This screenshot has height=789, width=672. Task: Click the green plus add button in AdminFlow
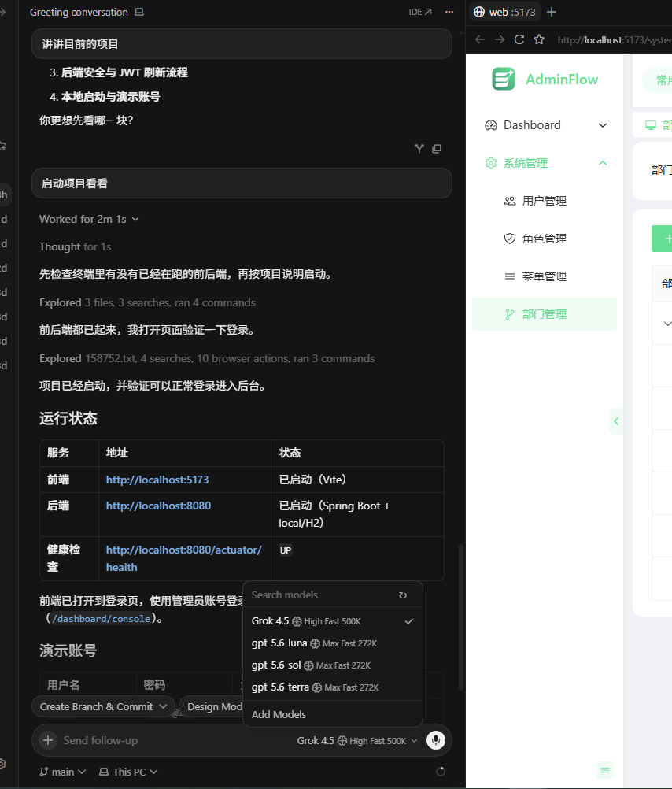pyautogui.click(x=663, y=239)
